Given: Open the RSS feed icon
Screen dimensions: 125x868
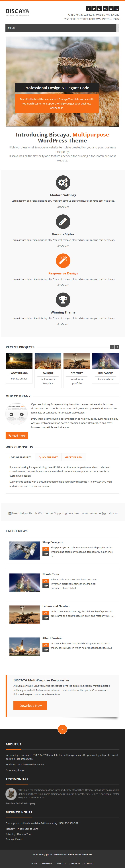Looking at the screenshot, I should coord(116,9).
